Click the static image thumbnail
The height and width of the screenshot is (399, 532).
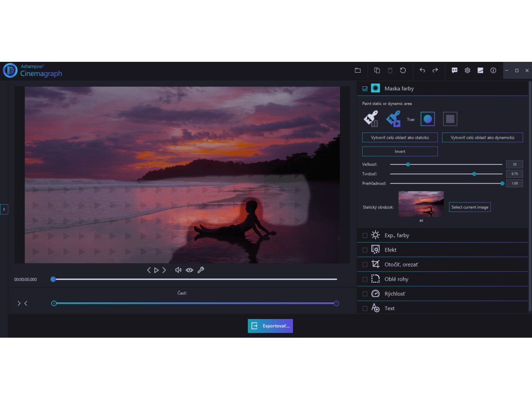pyautogui.click(x=421, y=204)
